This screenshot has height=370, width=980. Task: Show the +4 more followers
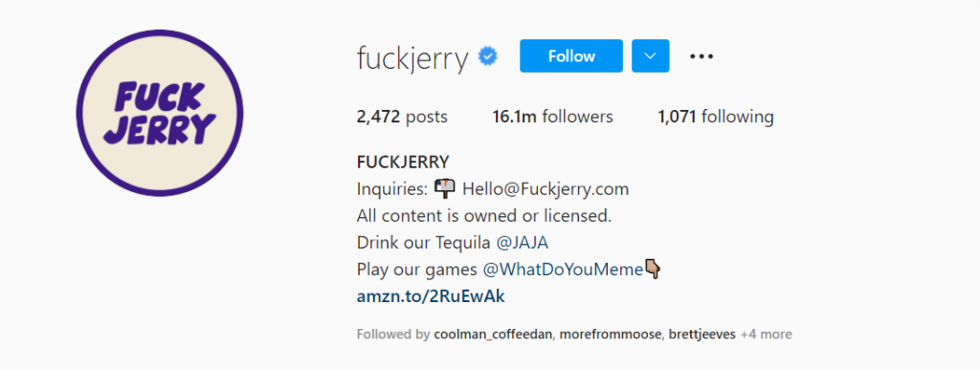click(766, 334)
